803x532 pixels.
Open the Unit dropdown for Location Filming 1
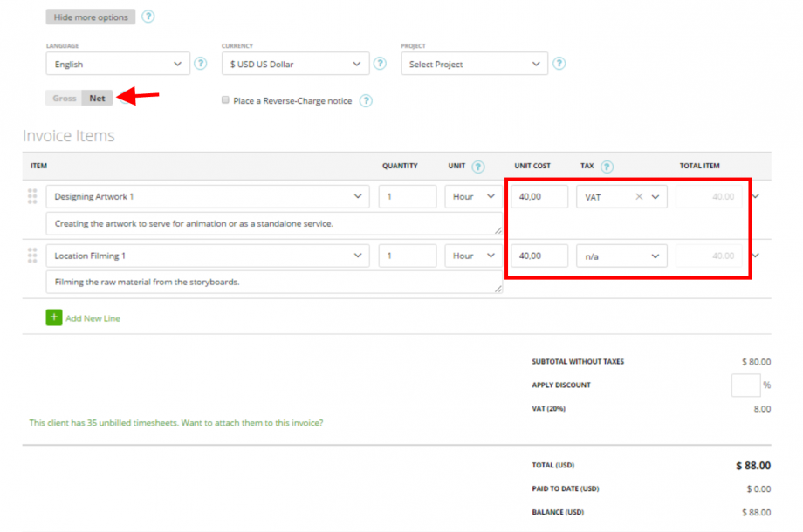point(473,256)
